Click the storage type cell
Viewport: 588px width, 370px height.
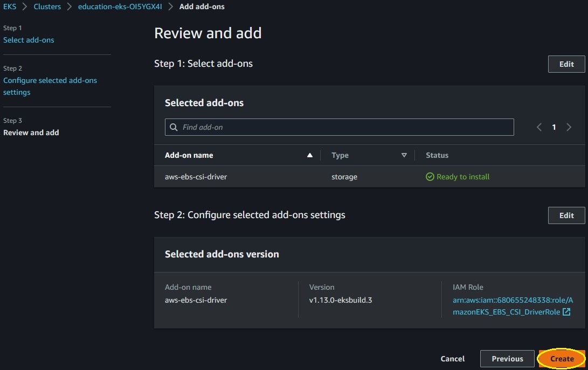tap(344, 177)
